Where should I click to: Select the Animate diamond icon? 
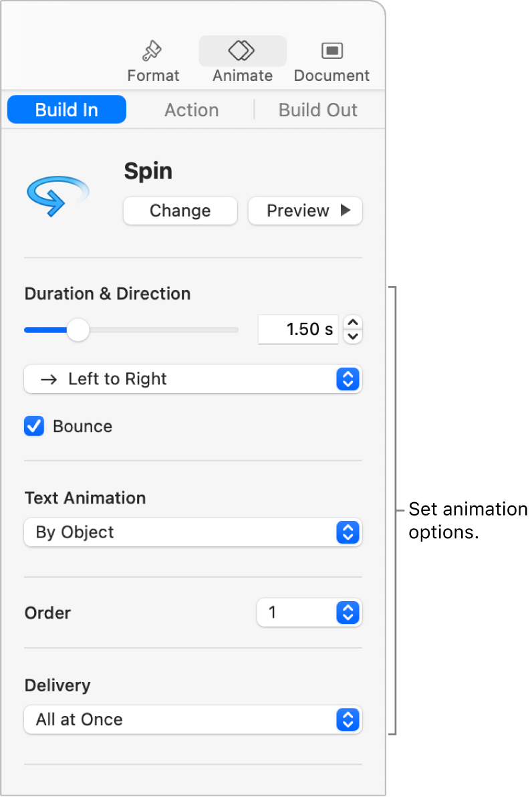click(x=241, y=49)
